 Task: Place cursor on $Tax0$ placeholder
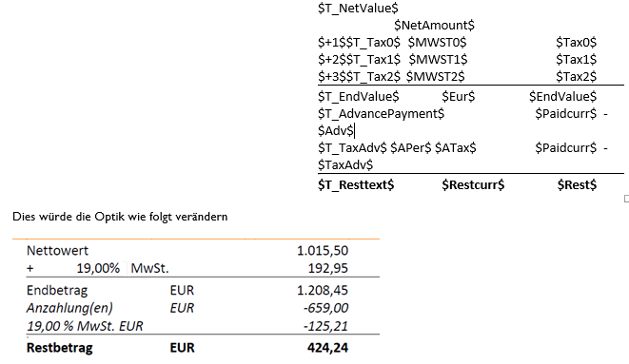click(x=576, y=43)
